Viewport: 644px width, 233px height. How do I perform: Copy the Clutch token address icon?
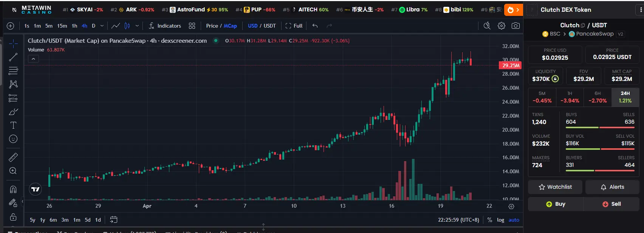[583, 25]
